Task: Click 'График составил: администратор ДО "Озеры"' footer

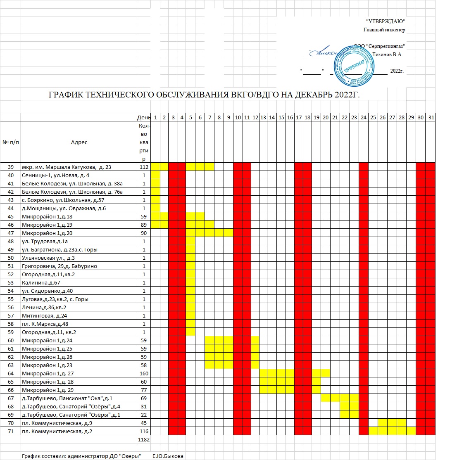Action: pos(81,456)
